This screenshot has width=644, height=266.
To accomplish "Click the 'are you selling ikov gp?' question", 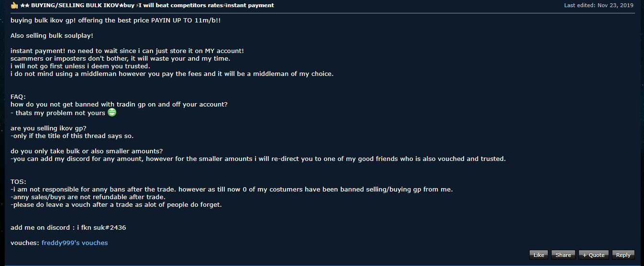I will [x=48, y=128].
